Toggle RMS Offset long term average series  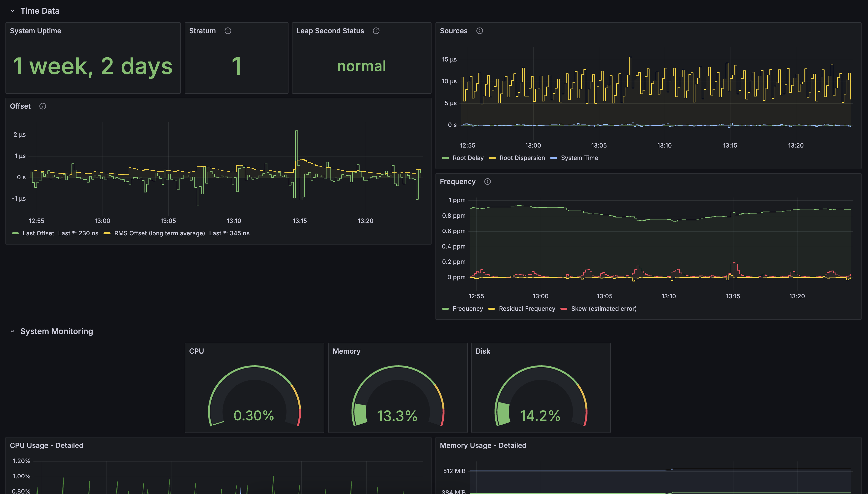(x=159, y=233)
